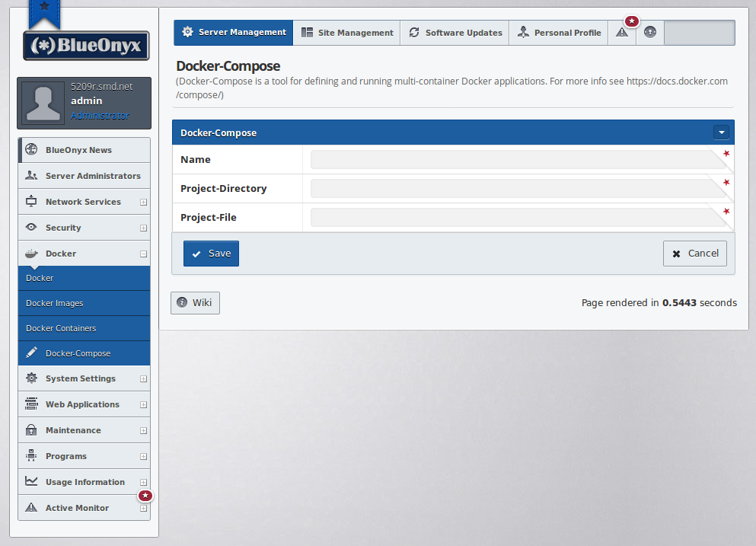
Task: Focus the Project-File input field
Action: pos(518,218)
